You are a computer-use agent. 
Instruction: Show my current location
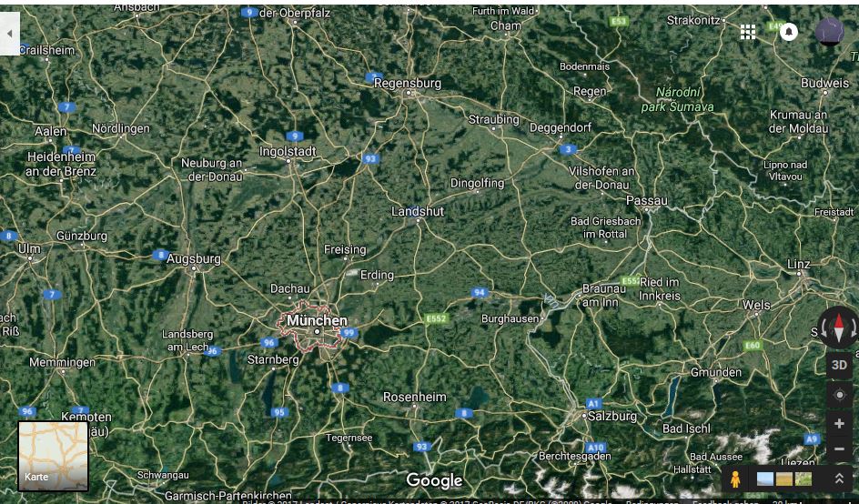click(839, 395)
